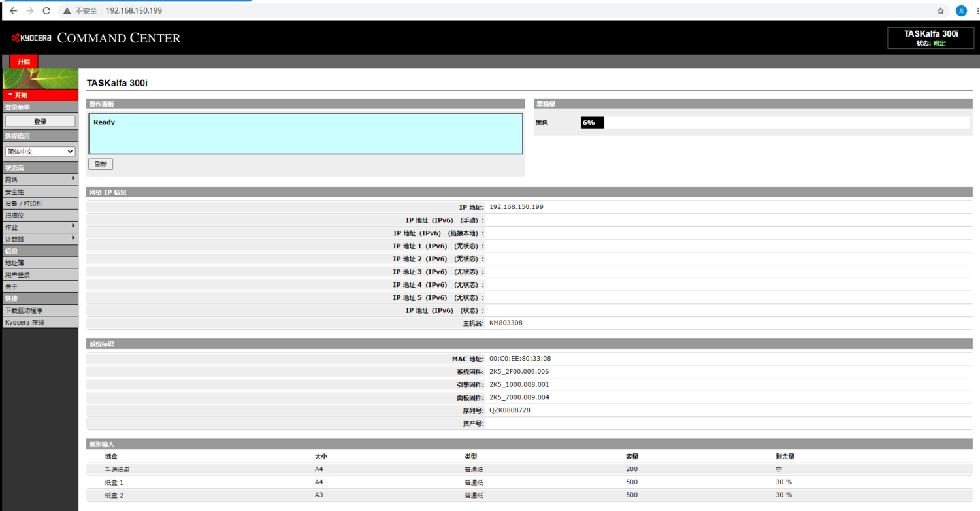Click the black toner 6% level bar
Viewport: 980px width, 511px height.
tap(593, 123)
